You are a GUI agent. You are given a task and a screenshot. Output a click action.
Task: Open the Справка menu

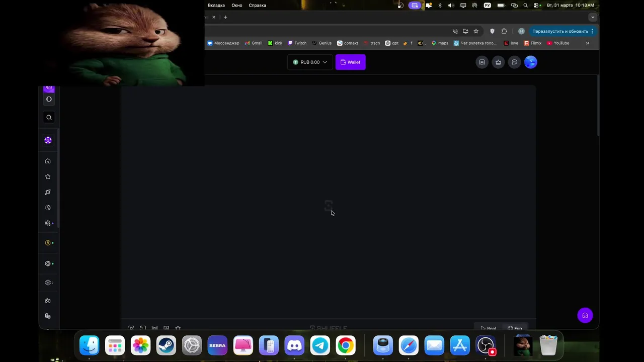[258, 5]
